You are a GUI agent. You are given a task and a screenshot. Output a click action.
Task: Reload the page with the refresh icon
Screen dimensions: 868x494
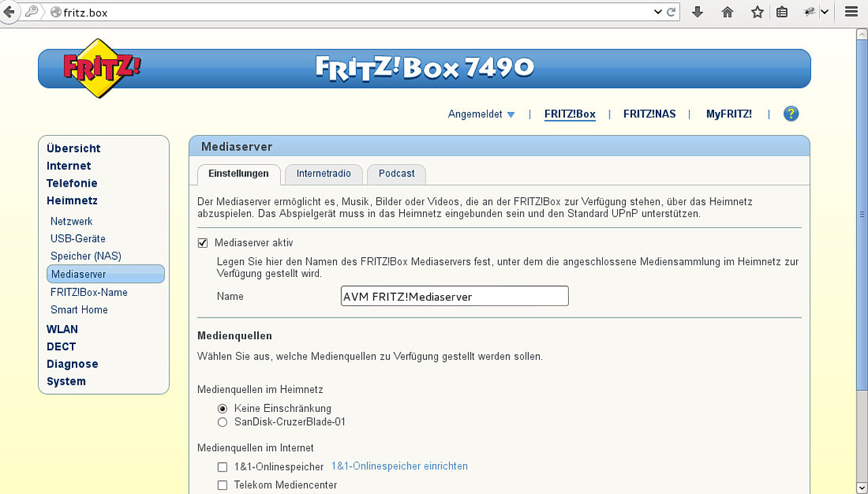pyautogui.click(x=671, y=12)
